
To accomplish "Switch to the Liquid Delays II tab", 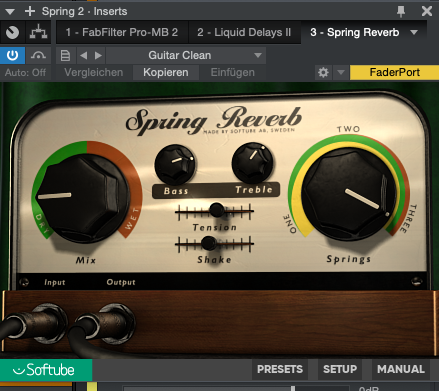I will point(244,33).
